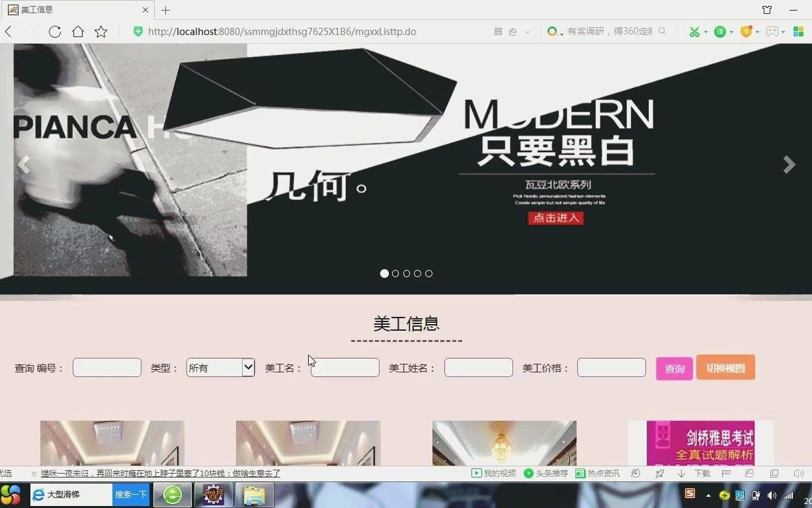Open the 下载 download icon in the status bar
Viewport: 812px width, 508px height.
(x=681, y=474)
